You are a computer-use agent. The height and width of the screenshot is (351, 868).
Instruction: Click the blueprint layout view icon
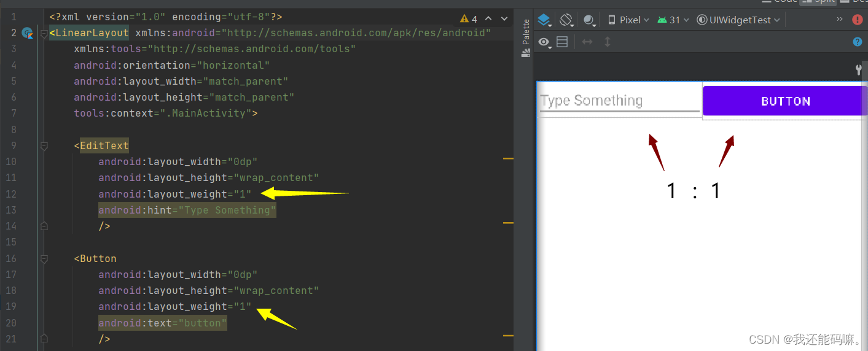(x=562, y=42)
